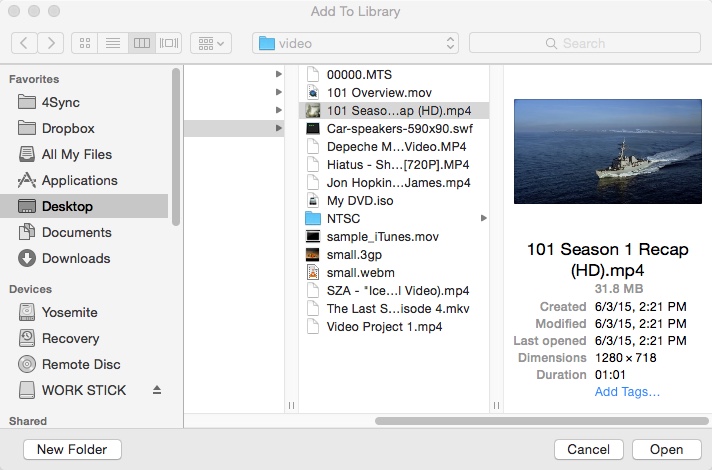This screenshot has width=712, height=470.
Task: Open Applications in the sidebar
Action: tap(84, 180)
